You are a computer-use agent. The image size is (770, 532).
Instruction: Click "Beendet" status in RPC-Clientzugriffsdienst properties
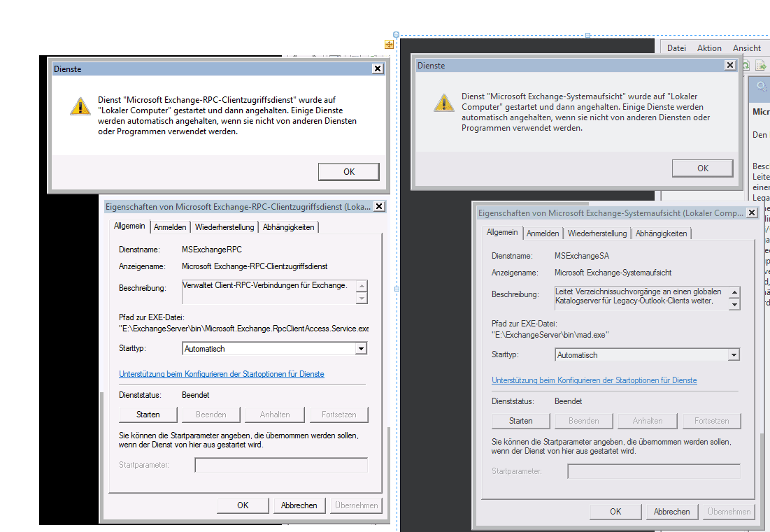pyautogui.click(x=195, y=395)
